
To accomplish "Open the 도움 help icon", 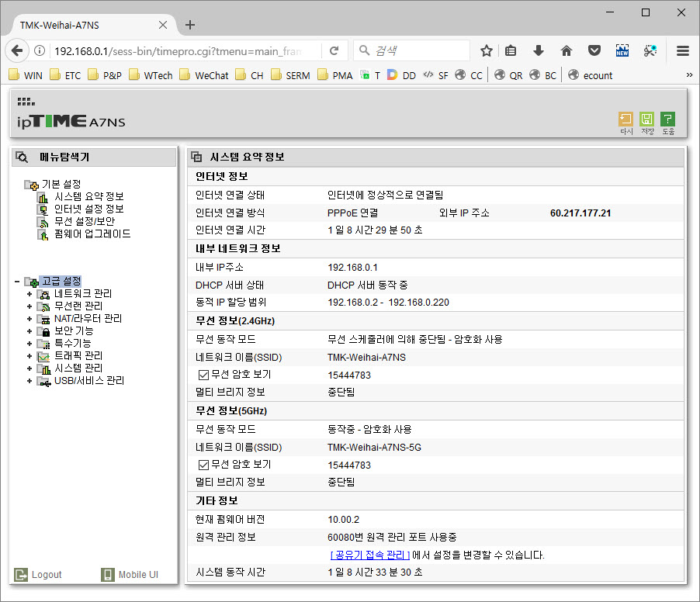I will (667, 119).
